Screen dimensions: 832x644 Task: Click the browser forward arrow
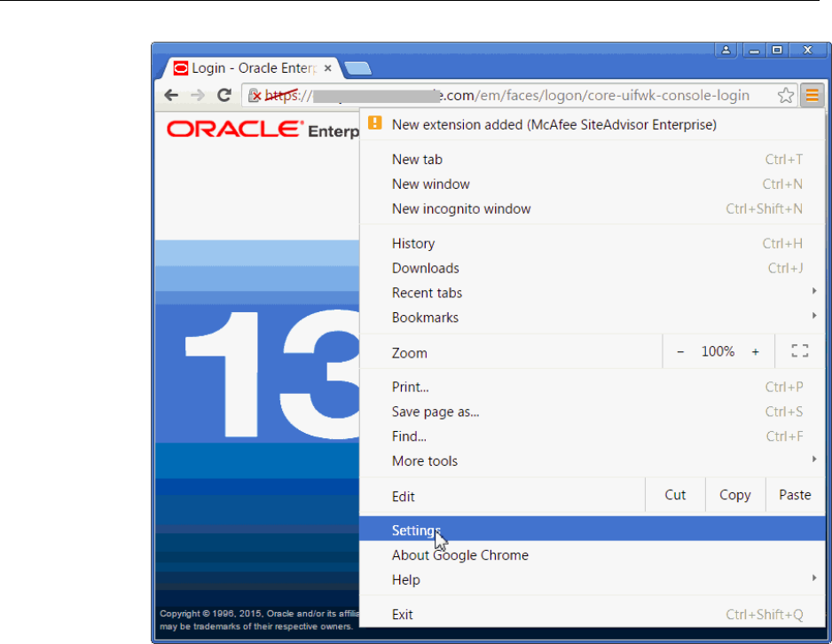point(198,96)
